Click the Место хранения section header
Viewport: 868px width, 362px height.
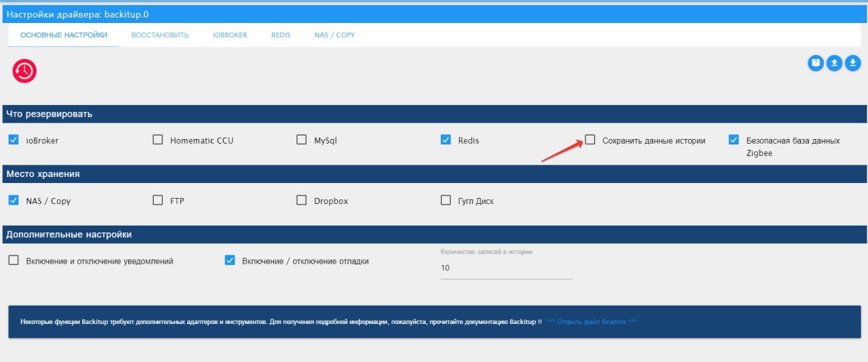[434, 174]
